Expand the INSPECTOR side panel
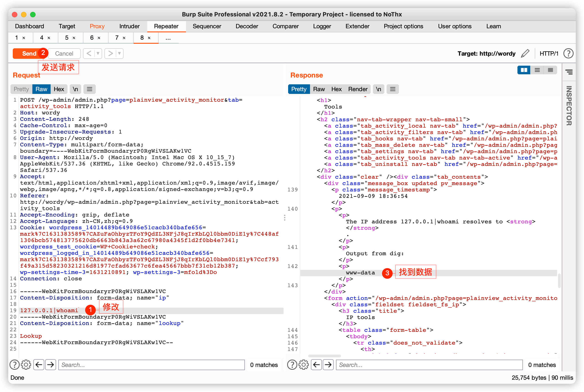 tap(569, 106)
